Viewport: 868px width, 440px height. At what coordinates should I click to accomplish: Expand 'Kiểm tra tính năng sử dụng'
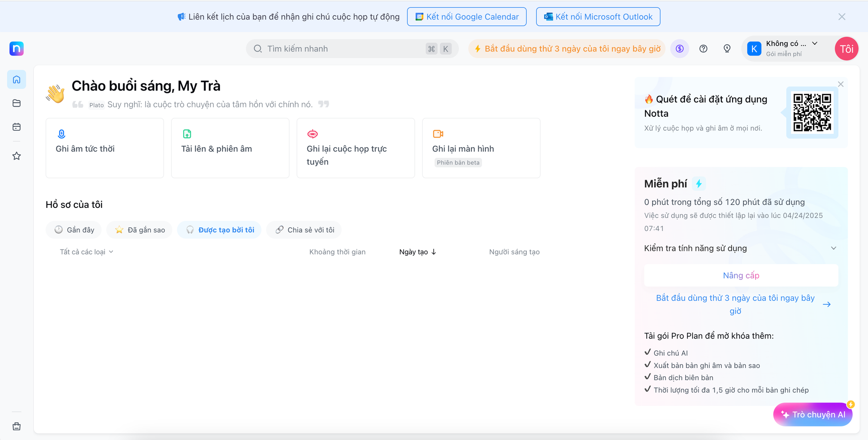coord(741,248)
